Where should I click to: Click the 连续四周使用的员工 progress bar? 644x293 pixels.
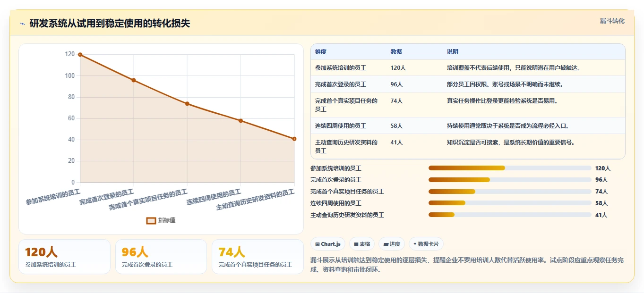coord(510,203)
